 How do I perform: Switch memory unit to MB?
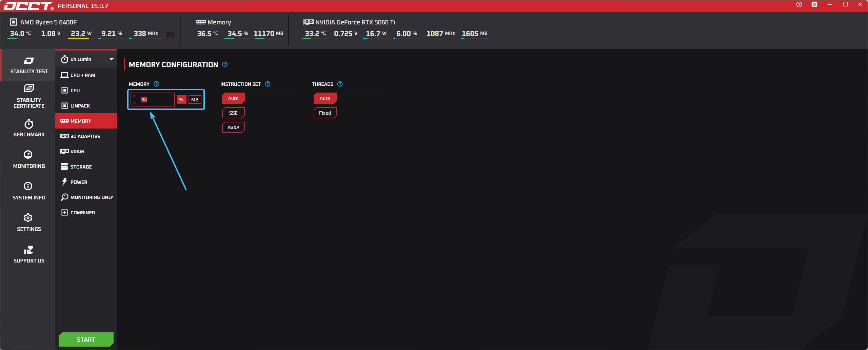click(195, 100)
